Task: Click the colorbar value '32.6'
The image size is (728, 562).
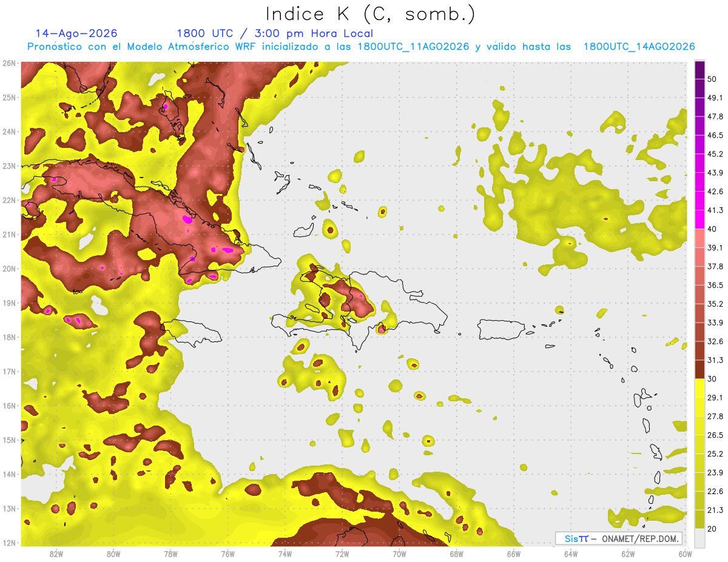Action: (x=715, y=341)
